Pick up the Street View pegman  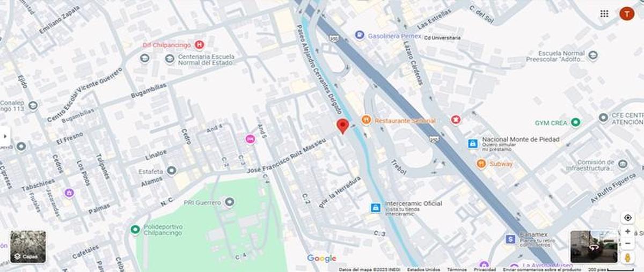tap(627, 258)
